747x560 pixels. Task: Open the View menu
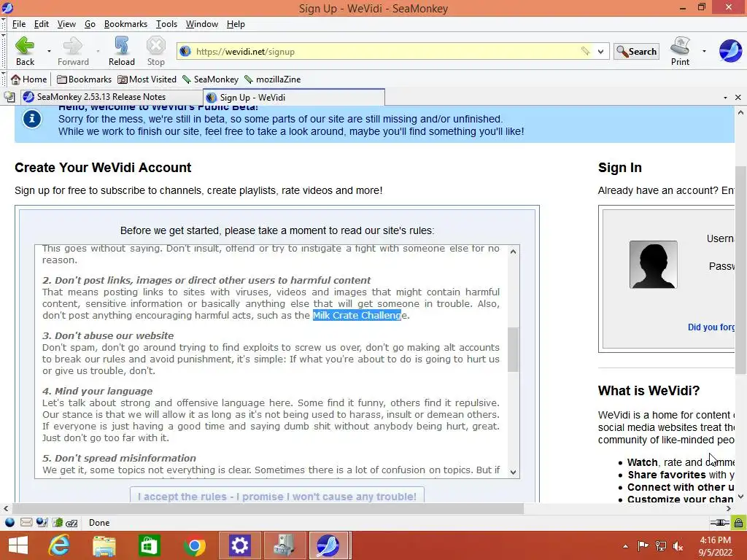tap(66, 24)
